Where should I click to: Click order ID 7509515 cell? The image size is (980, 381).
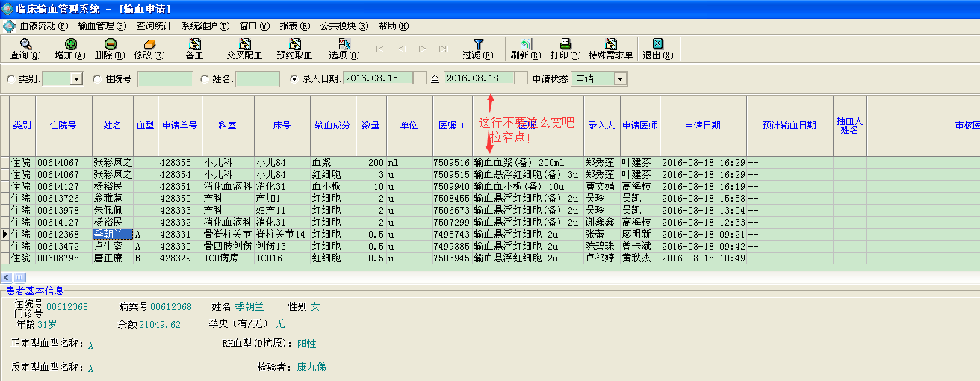pos(452,174)
